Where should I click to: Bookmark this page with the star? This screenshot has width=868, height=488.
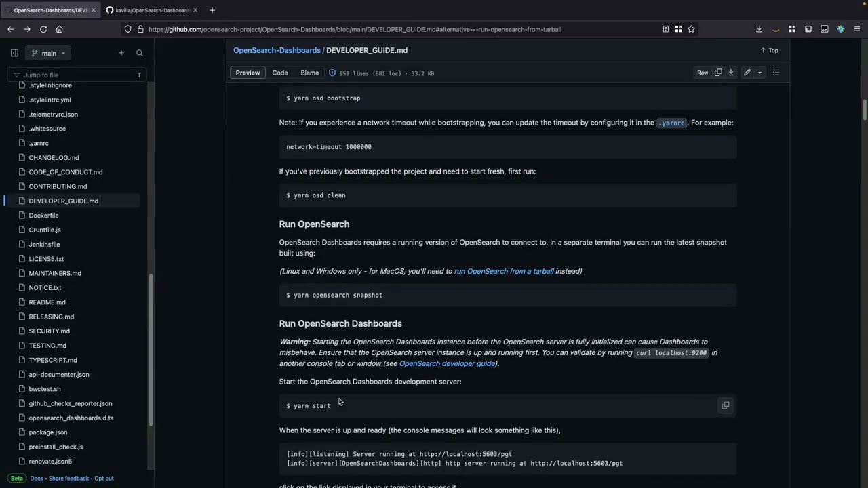[x=691, y=29]
